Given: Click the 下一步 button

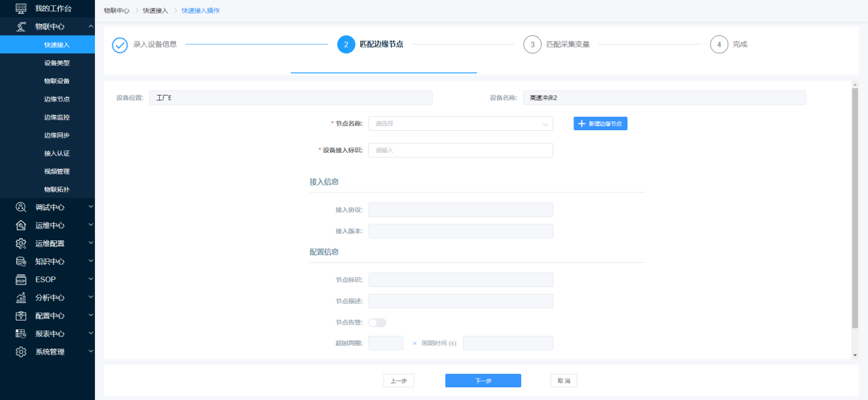Looking at the screenshot, I should [x=483, y=381].
